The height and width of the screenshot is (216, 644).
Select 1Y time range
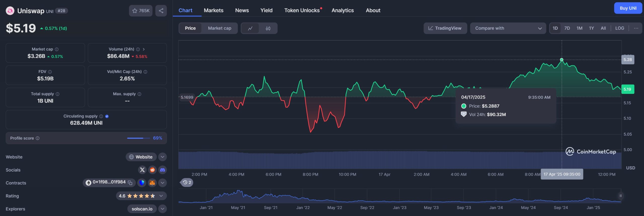click(x=591, y=28)
